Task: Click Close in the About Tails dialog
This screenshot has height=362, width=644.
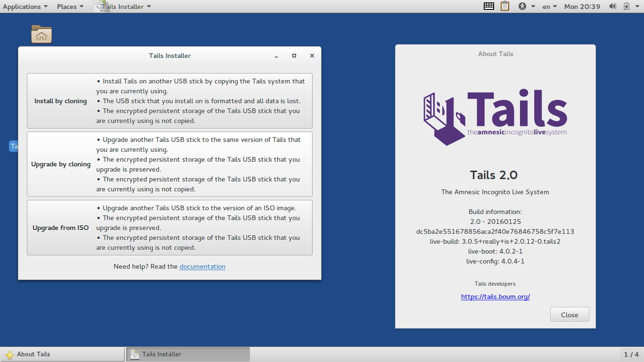Action: [570, 315]
